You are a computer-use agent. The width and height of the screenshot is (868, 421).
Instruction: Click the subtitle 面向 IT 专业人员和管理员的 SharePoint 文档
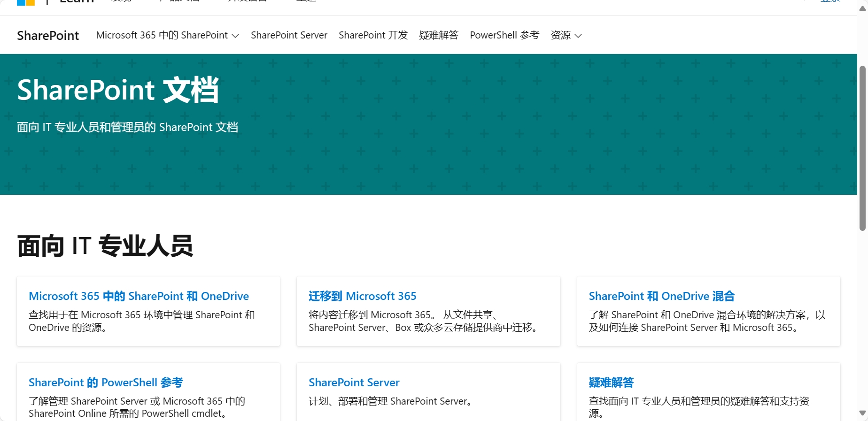(127, 127)
